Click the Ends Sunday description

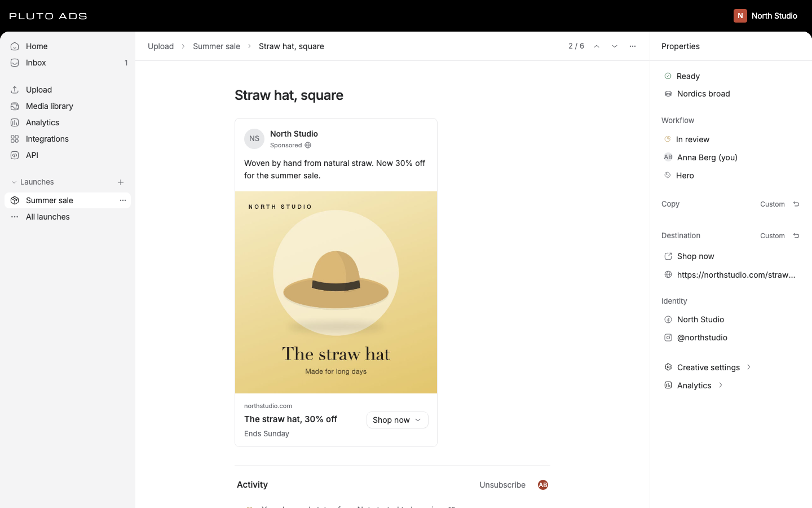(267, 433)
